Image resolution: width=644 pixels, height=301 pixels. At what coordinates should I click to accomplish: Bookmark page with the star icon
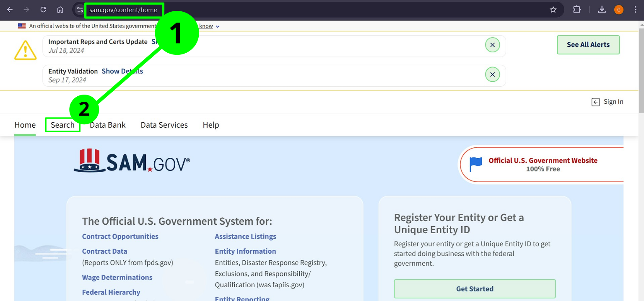(x=553, y=10)
